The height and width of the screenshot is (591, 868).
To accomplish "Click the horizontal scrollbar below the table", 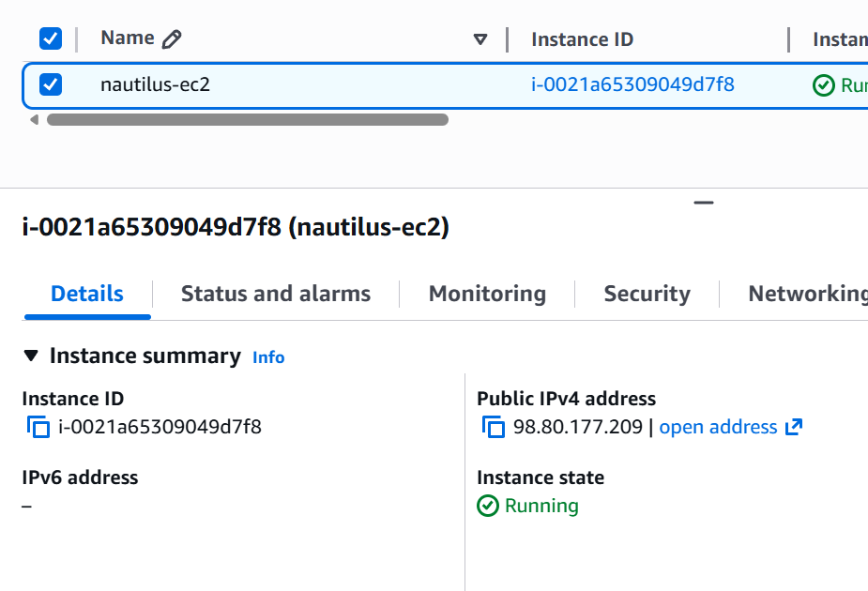I will 248,120.
